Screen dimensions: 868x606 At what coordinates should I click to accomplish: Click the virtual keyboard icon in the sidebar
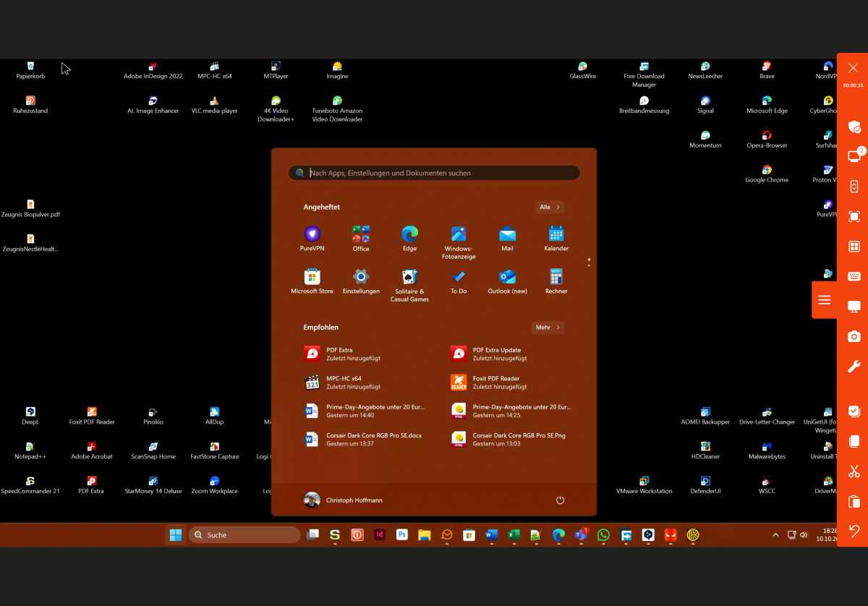854,276
